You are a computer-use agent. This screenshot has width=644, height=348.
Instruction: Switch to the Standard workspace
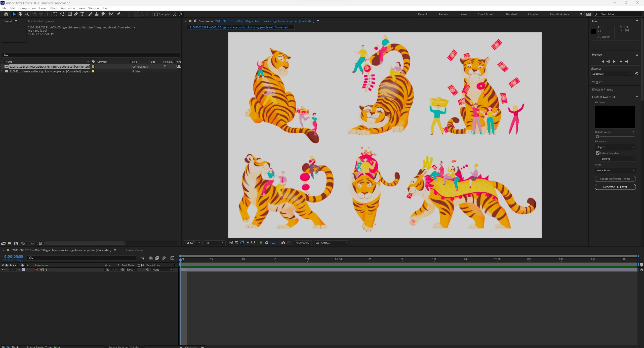511,14
